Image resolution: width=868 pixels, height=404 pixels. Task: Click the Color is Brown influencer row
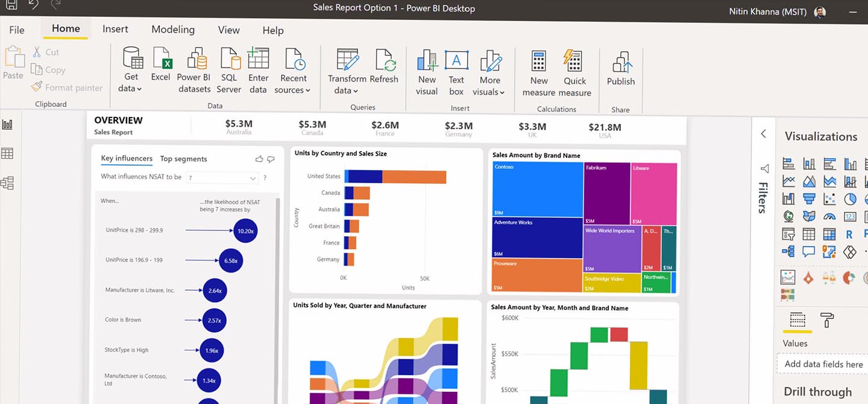pos(166,320)
